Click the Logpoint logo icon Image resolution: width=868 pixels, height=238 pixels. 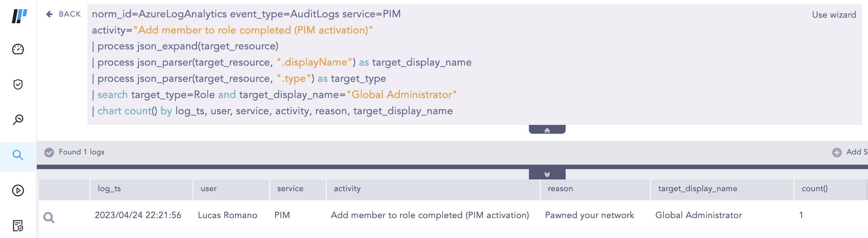click(x=19, y=16)
